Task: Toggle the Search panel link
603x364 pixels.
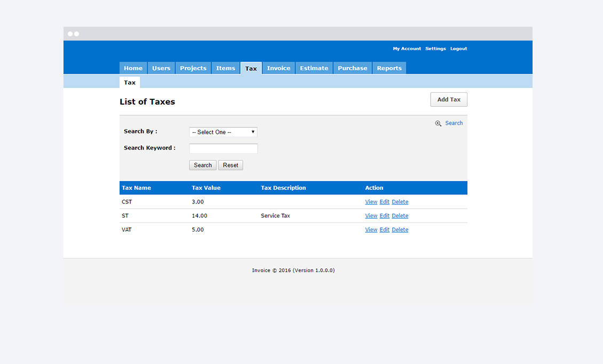Action: coord(454,123)
